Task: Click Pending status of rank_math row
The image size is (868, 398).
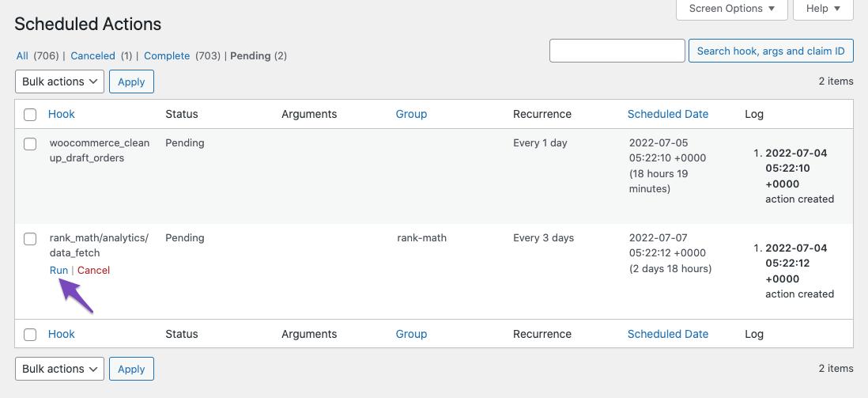Action: (x=185, y=238)
